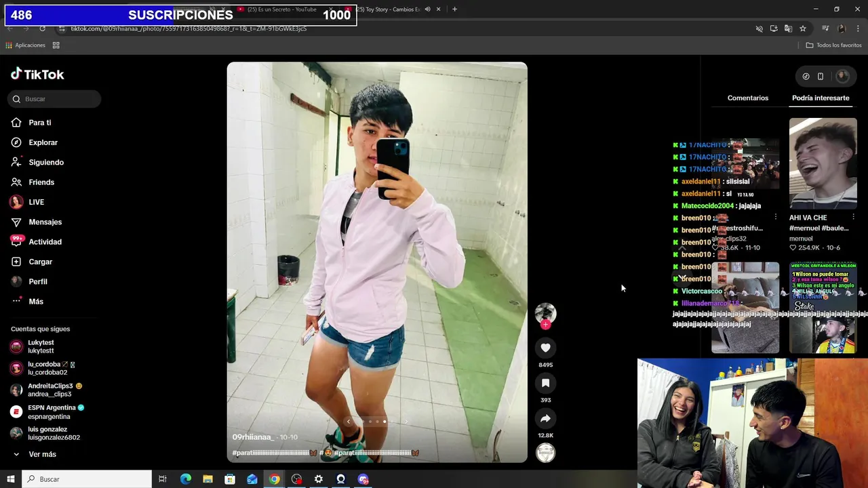Open the tab groups grid icon in the bookmarks bar

tap(56, 45)
